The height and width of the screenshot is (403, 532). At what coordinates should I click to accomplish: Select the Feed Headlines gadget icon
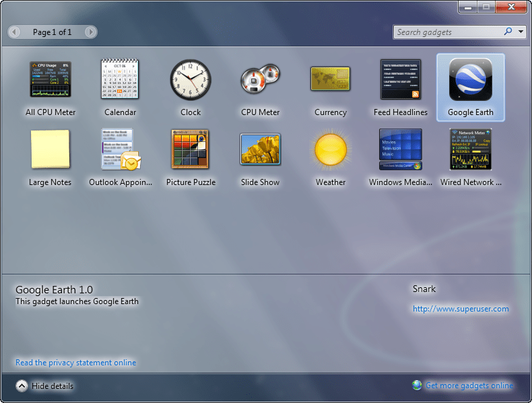coord(401,79)
